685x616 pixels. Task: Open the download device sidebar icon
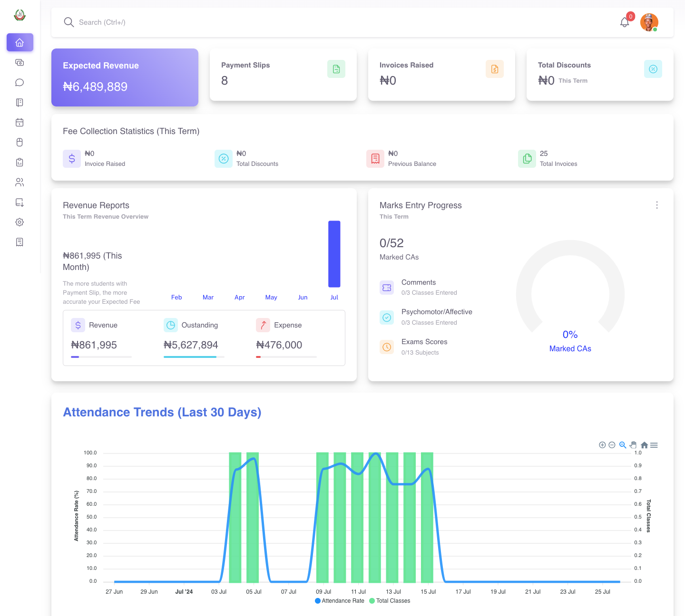pyautogui.click(x=20, y=202)
